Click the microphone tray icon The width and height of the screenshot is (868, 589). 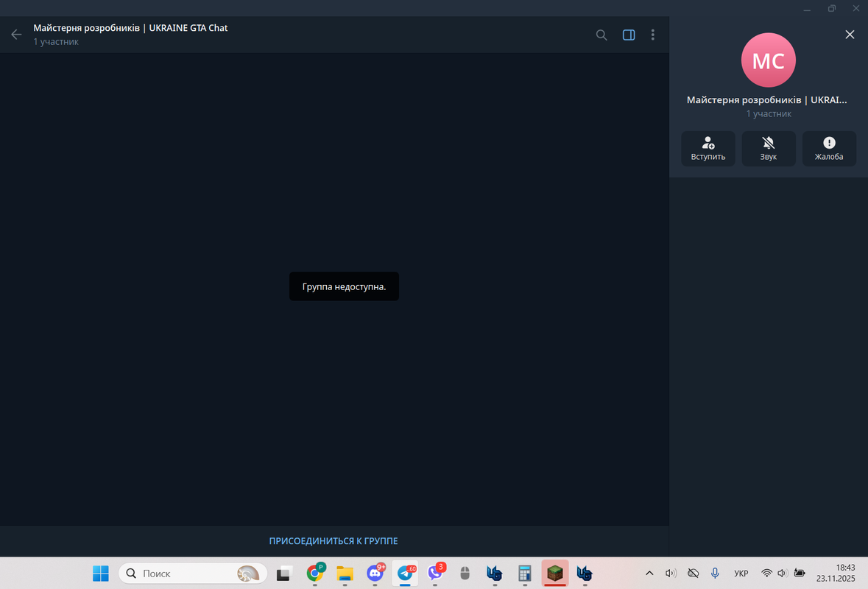tap(715, 573)
